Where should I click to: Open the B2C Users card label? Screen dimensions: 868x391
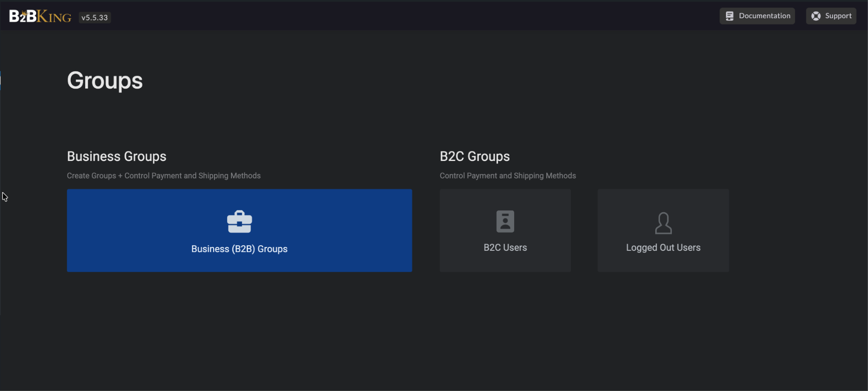505,247
